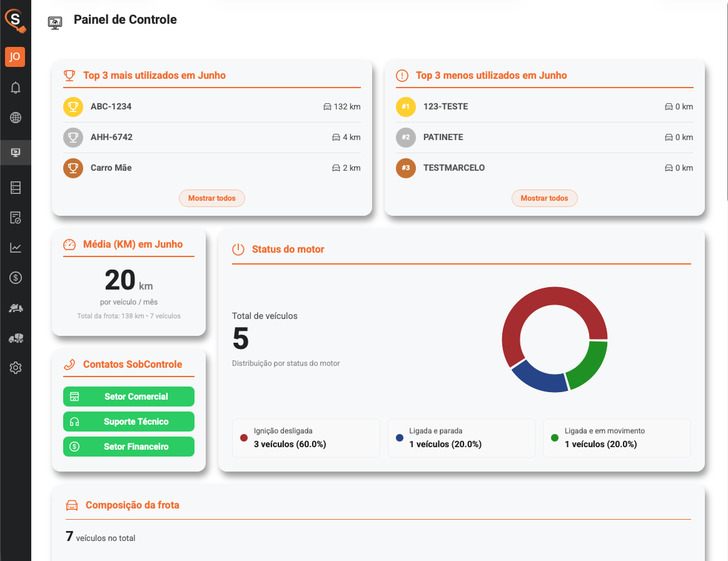Select the AHH-6742 vehicle row
This screenshot has height=561, width=728.
coord(212,138)
